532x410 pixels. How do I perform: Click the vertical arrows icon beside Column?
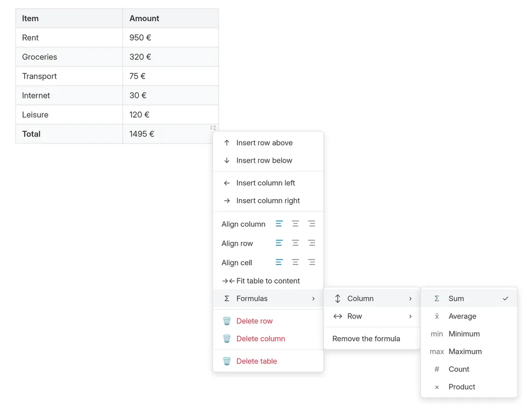(x=338, y=299)
